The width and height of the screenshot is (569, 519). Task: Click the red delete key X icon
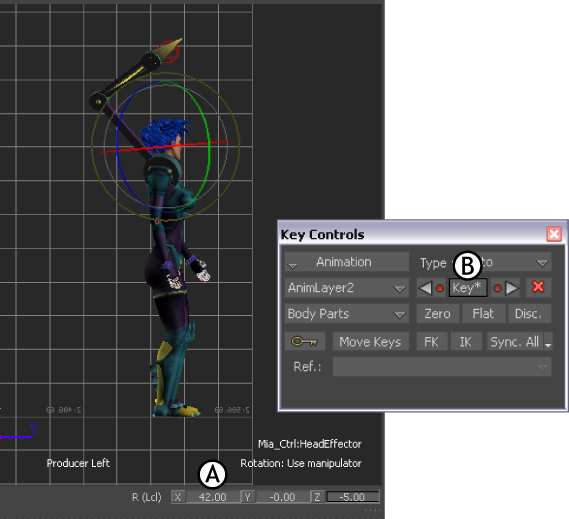[538, 287]
